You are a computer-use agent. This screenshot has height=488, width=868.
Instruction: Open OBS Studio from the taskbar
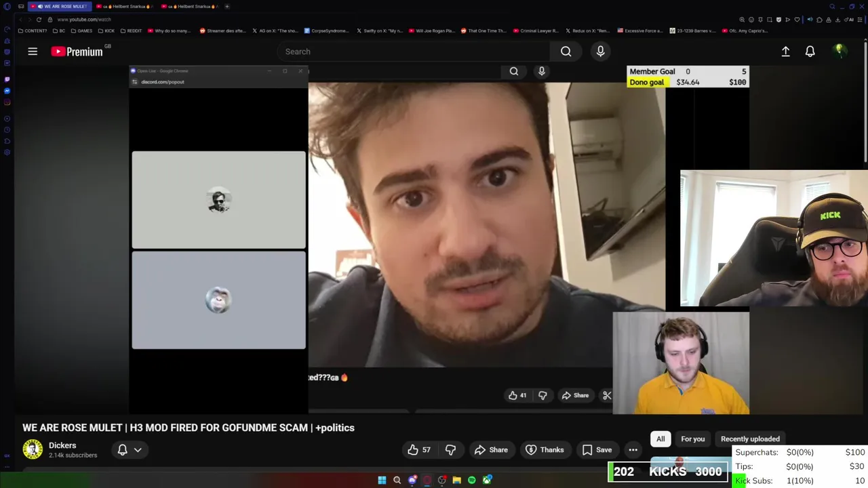(441, 480)
